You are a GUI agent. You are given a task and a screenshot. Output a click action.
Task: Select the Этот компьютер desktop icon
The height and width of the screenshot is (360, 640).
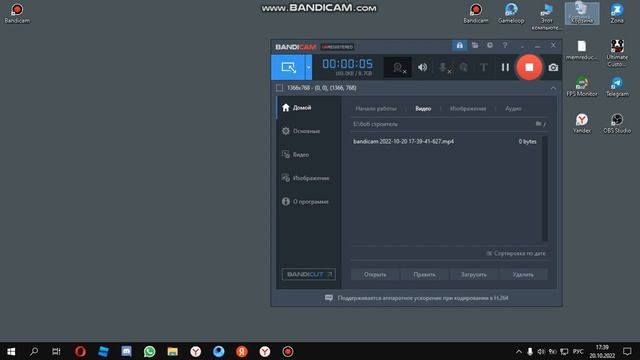tap(546, 16)
